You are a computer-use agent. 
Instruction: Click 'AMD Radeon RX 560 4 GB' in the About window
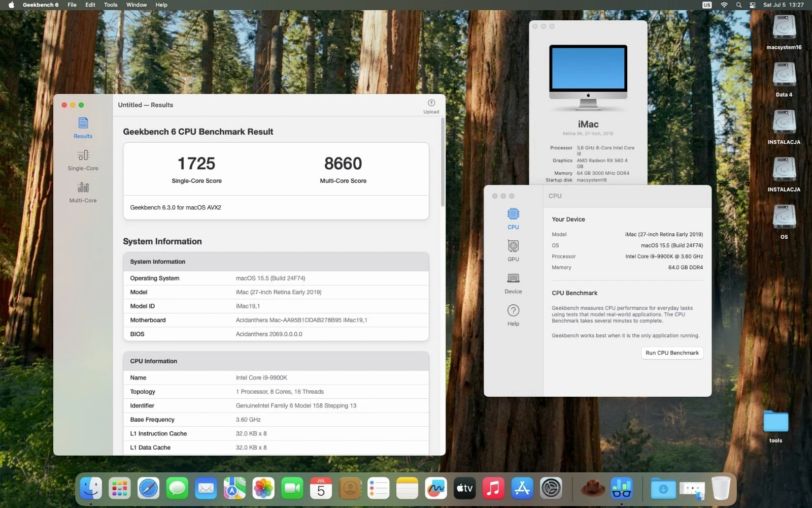[602, 163]
